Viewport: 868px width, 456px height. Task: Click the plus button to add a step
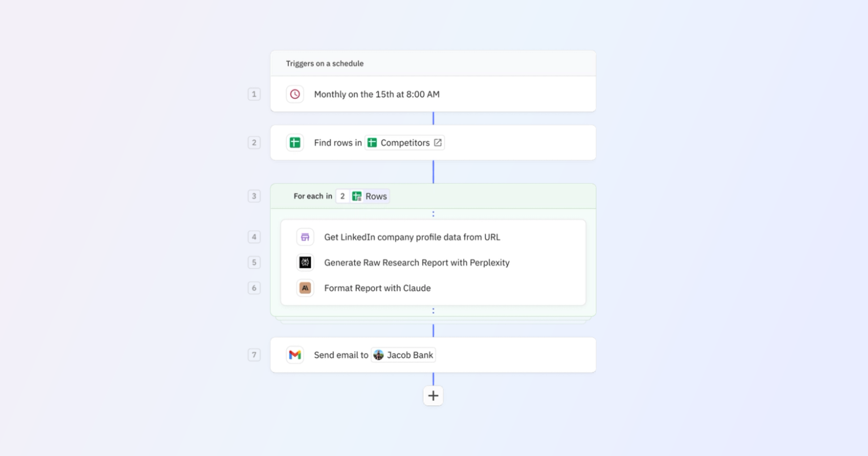coord(433,396)
